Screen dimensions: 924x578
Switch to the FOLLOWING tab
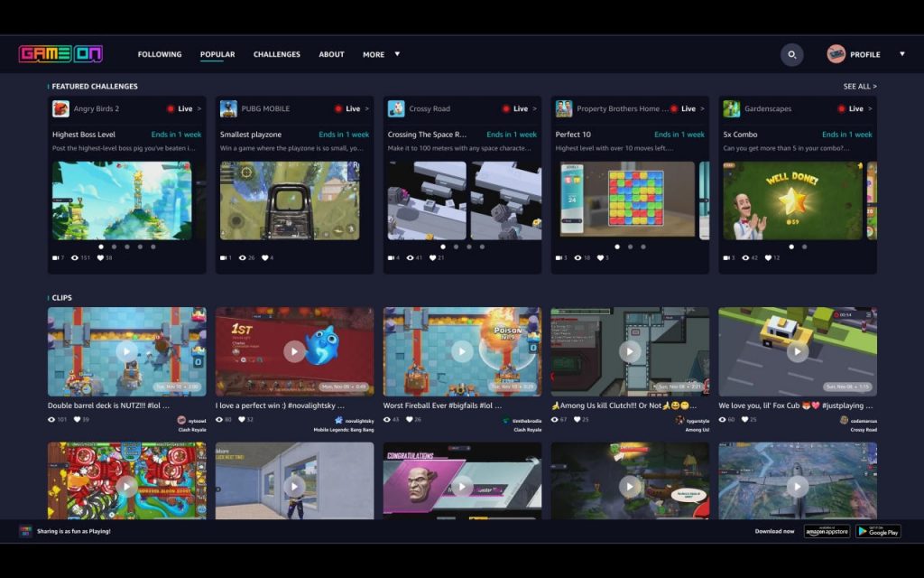click(x=159, y=54)
